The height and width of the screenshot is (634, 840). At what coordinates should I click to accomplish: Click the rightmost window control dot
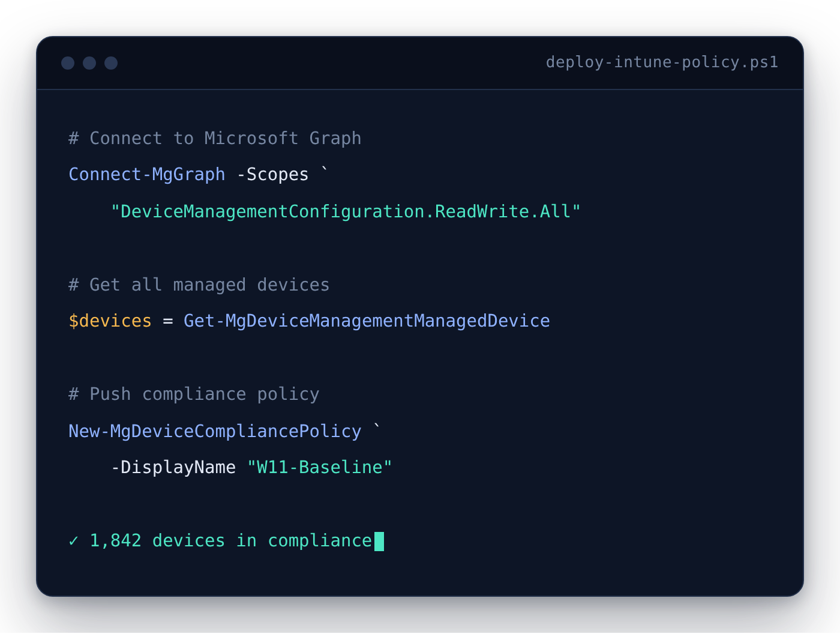[x=111, y=63]
